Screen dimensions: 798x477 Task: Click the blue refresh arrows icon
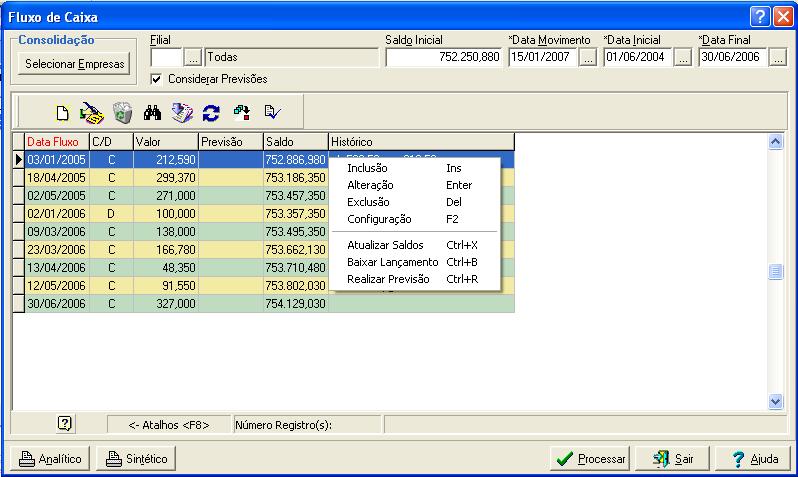[x=211, y=113]
